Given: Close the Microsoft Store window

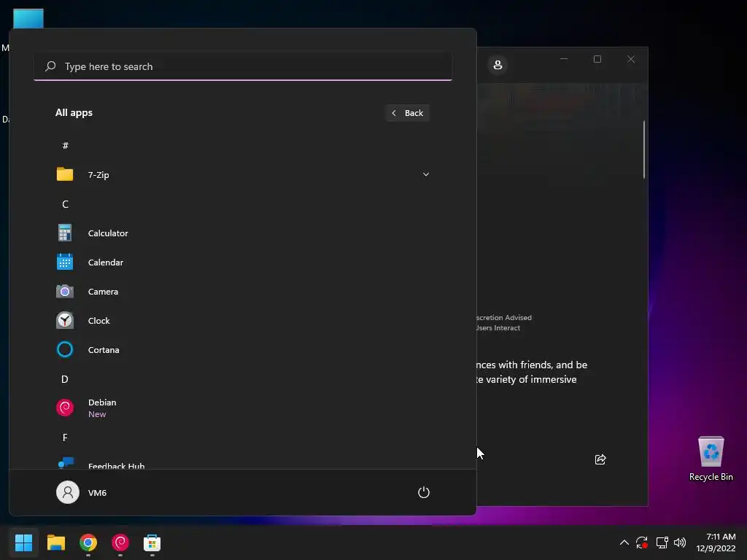Looking at the screenshot, I should 631,59.
